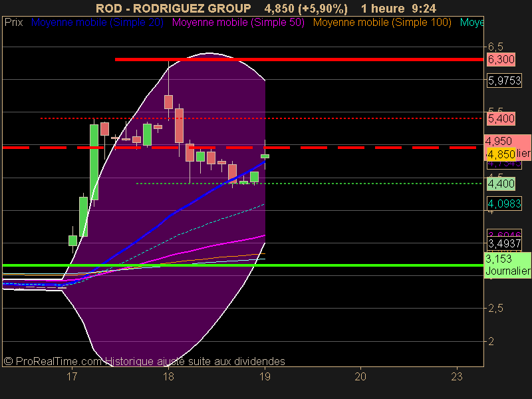Click the green 4,400 support label
Viewport: 532px width, 399px height.
[501, 184]
